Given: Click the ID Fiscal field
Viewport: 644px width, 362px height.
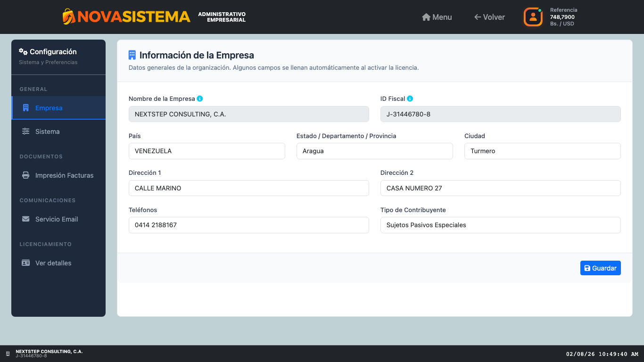Looking at the screenshot, I should [x=501, y=114].
